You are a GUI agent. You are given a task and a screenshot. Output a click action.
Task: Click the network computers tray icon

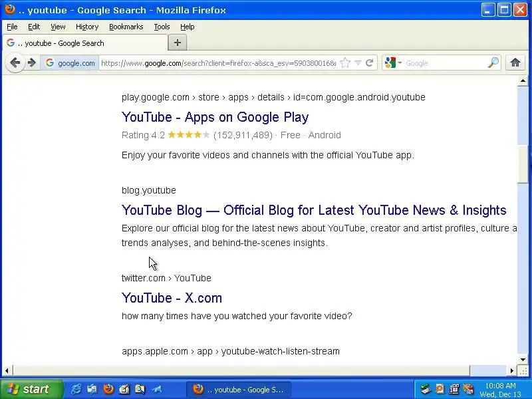tap(454, 389)
